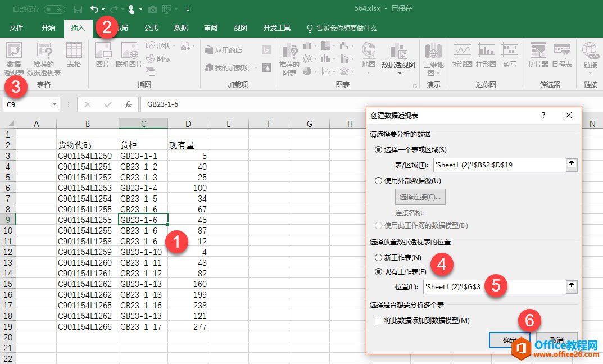
Task: Click the Undo arrow icon
Action: pyautogui.click(x=94, y=9)
